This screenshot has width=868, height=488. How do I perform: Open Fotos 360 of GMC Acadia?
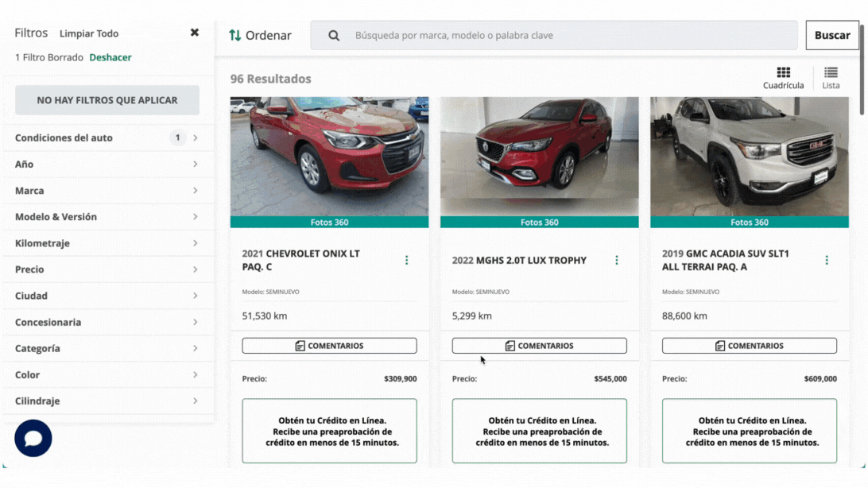pos(749,223)
